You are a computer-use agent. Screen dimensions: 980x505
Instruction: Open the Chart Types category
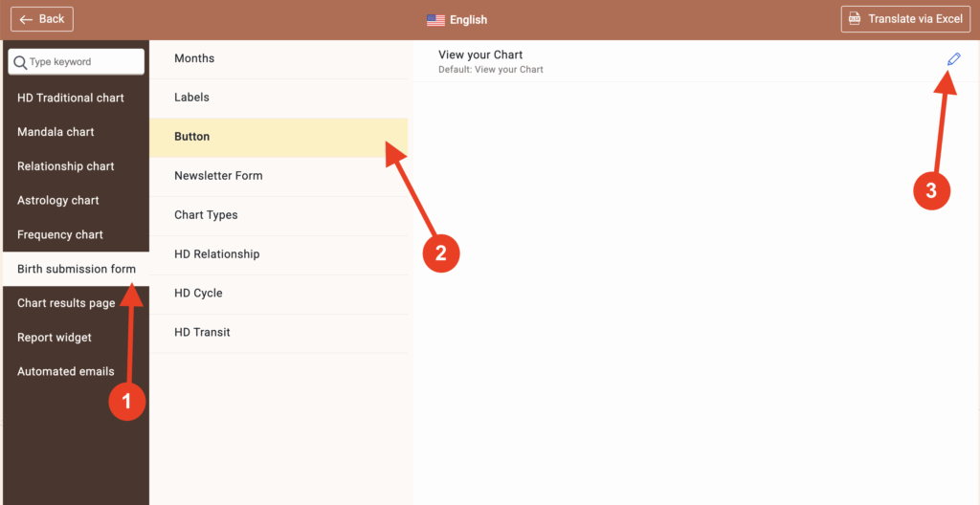(206, 215)
